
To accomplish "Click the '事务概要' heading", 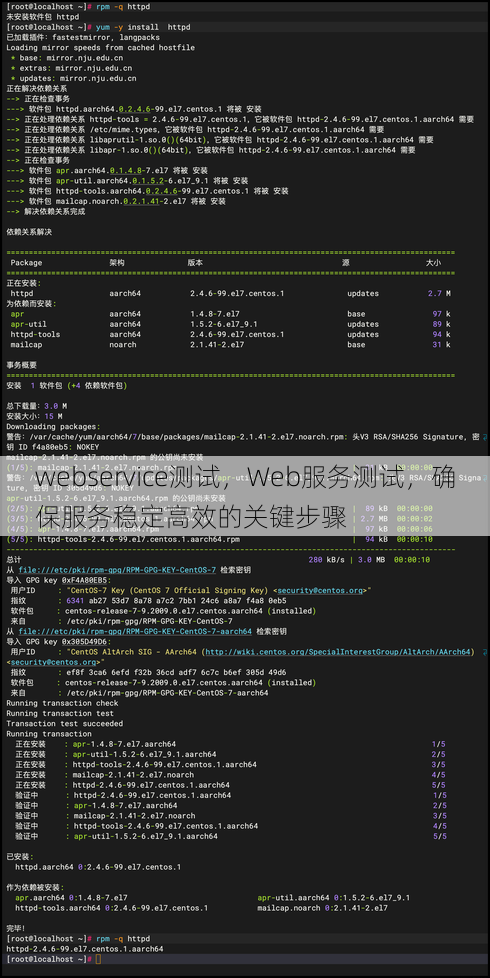I will click(22, 365).
